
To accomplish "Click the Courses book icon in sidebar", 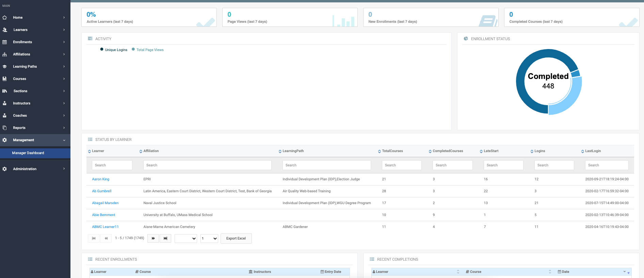I will pyautogui.click(x=5, y=79).
